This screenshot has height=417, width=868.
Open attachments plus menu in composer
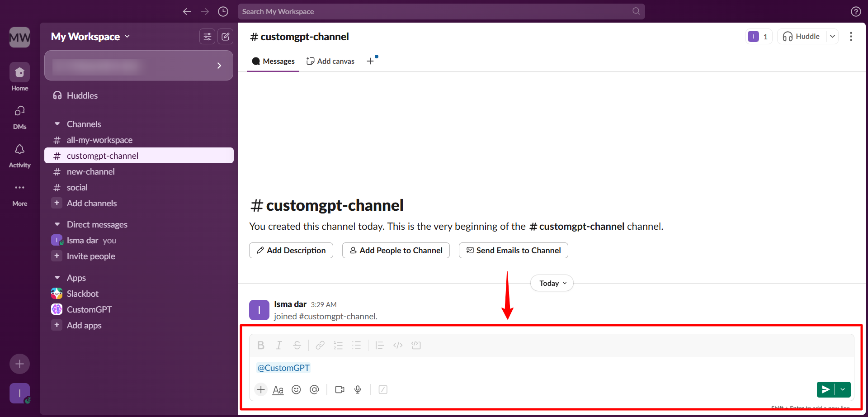pyautogui.click(x=261, y=389)
